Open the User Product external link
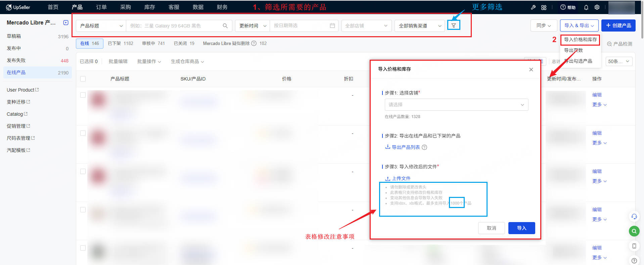The width and height of the screenshot is (644, 265). pos(23,90)
